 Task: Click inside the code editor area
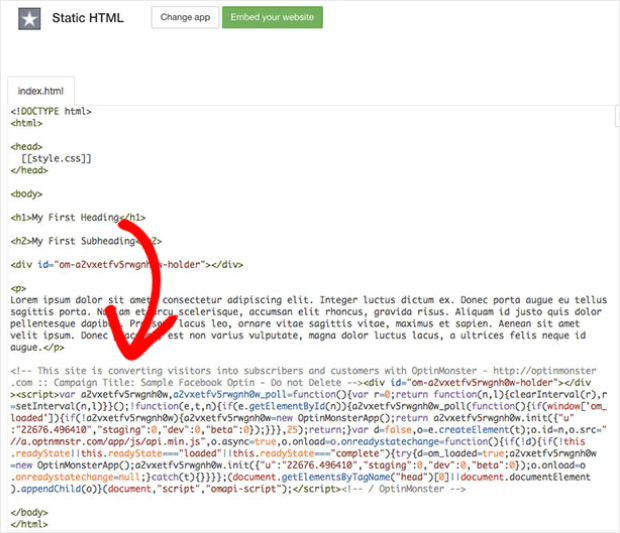[311, 318]
